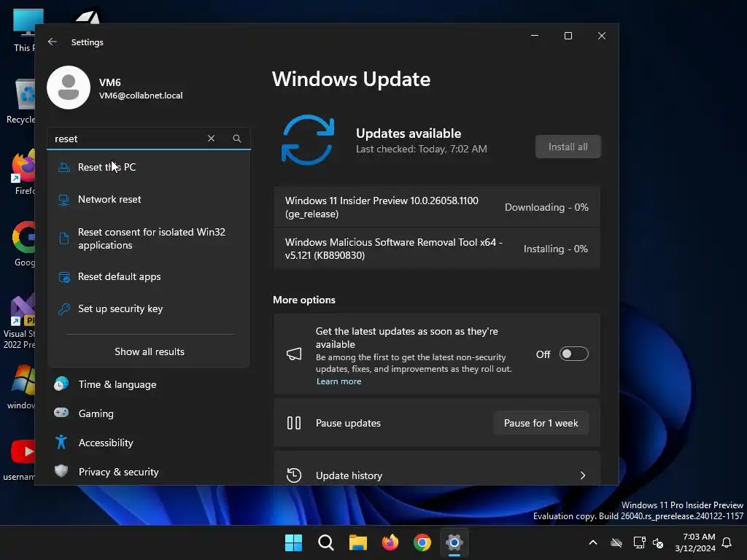Screen dimensions: 747x560
Task: Select Reset default apps search result
Action: click(149, 276)
